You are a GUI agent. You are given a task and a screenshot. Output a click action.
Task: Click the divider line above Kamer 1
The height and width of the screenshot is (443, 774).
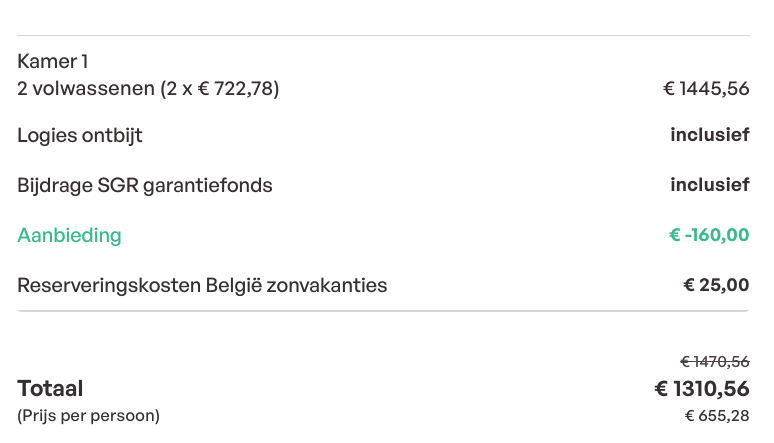click(384, 36)
